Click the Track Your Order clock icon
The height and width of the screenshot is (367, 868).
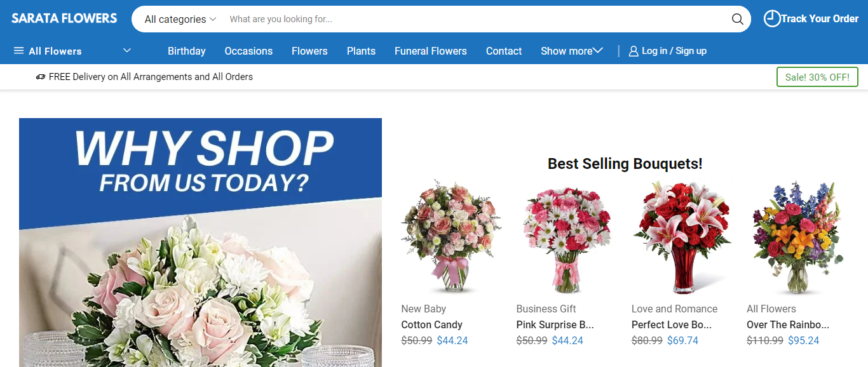point(771,18)
